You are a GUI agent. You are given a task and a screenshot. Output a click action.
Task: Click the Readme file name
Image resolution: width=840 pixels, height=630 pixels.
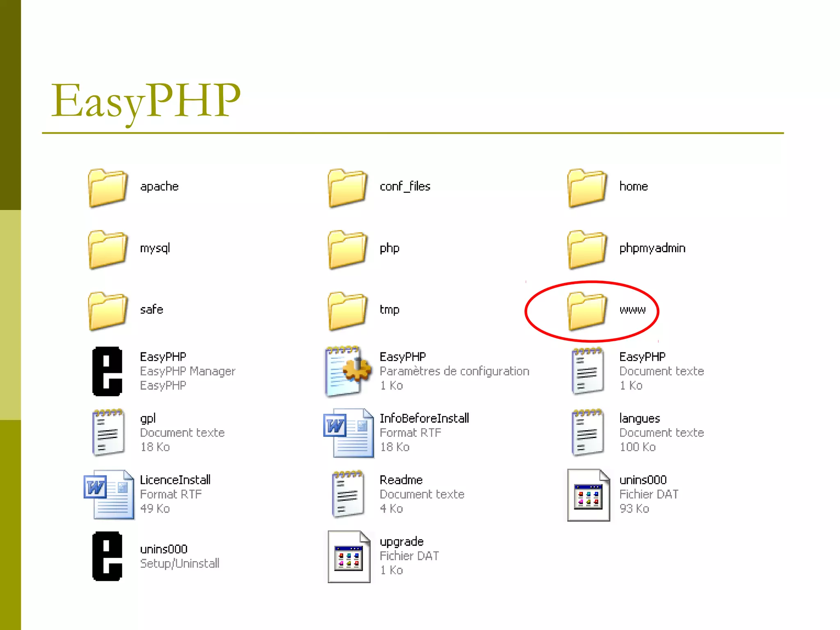coord(401,480)
